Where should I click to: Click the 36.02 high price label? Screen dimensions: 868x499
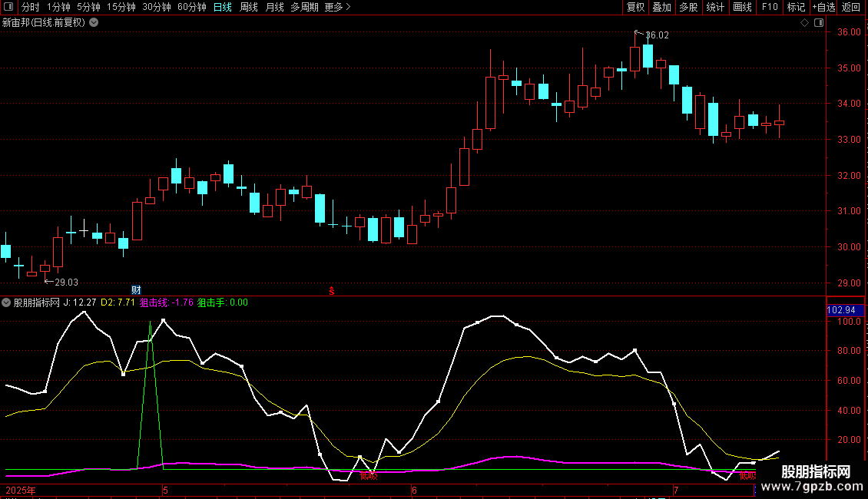tap(657, 35)
